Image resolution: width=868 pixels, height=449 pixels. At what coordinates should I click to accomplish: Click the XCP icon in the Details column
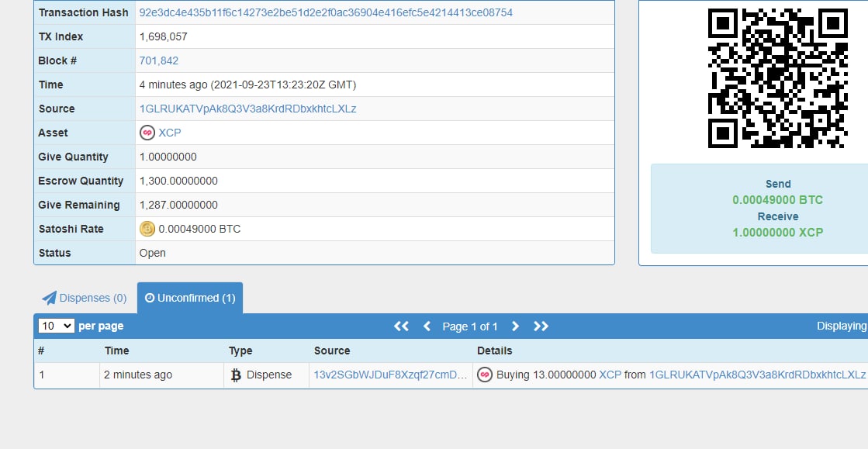[485, 375]
